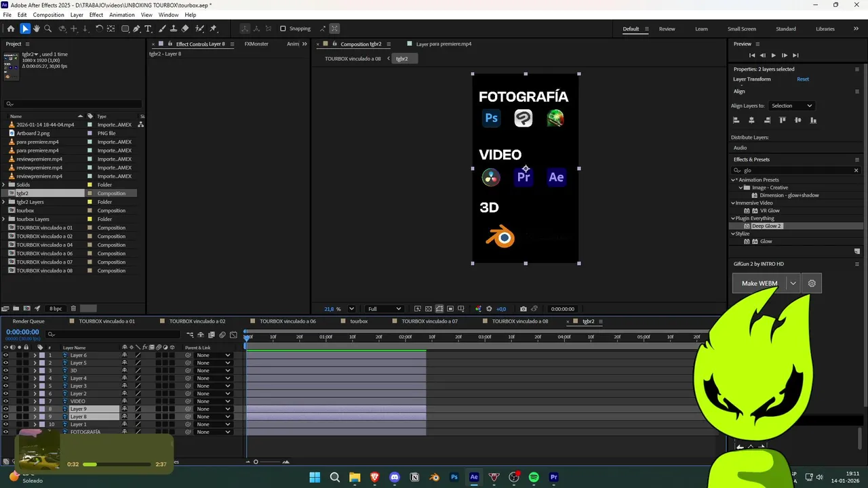868x488 pixels.
Task: Click the reset exposure icon in viewer
Action: 489,309
